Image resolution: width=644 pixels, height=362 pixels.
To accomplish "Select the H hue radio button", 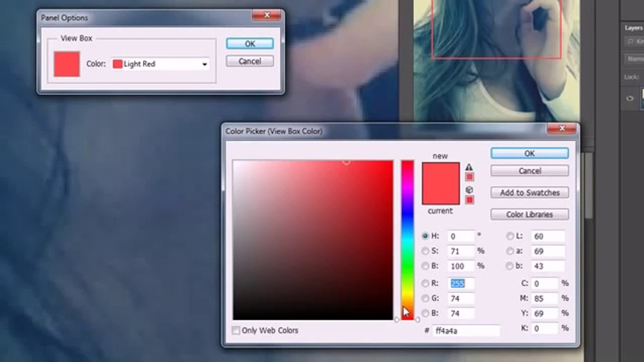I will tap(426, 236).
